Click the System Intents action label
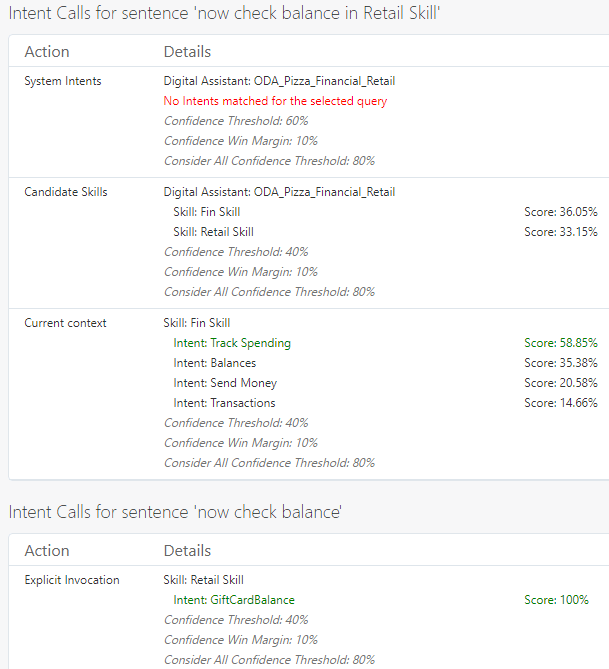Screen dimensions: 609x669 pos(62,81)
